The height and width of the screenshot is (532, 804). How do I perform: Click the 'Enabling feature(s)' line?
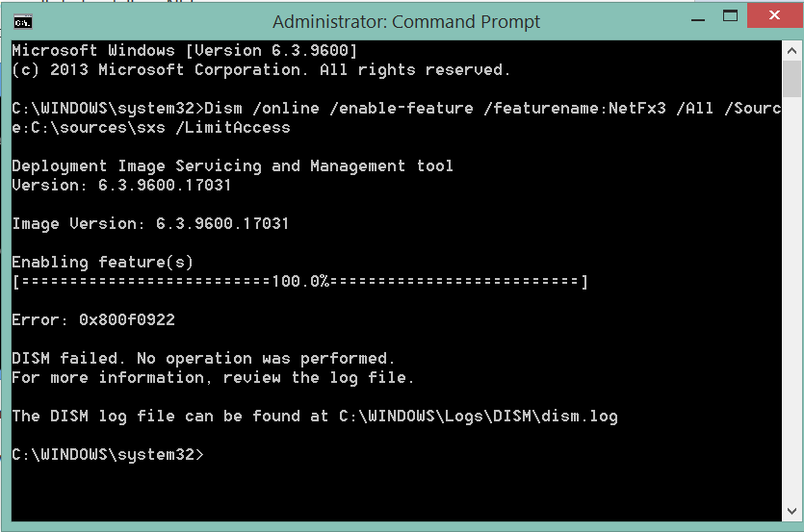pos(103,263)
